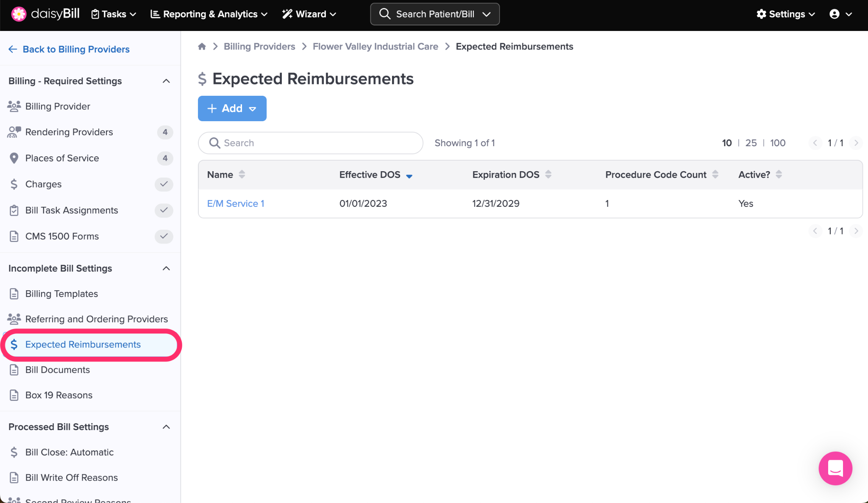868x503 pixels.
Task: Open the Add dropdown button
Action: pos(232,108)
